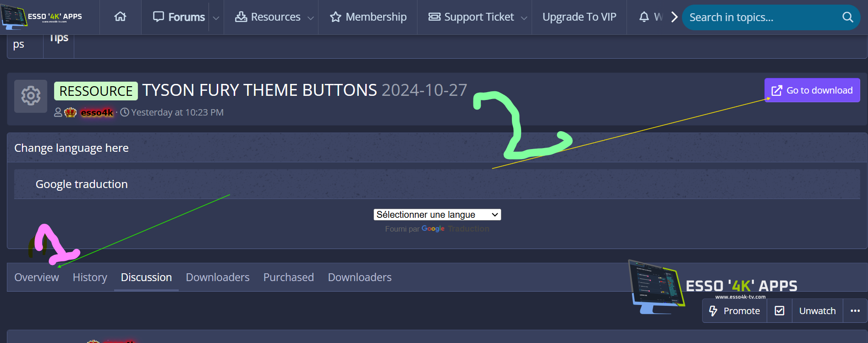Click the resource gear icon
868x343 pixels.
tap(31, 96)
